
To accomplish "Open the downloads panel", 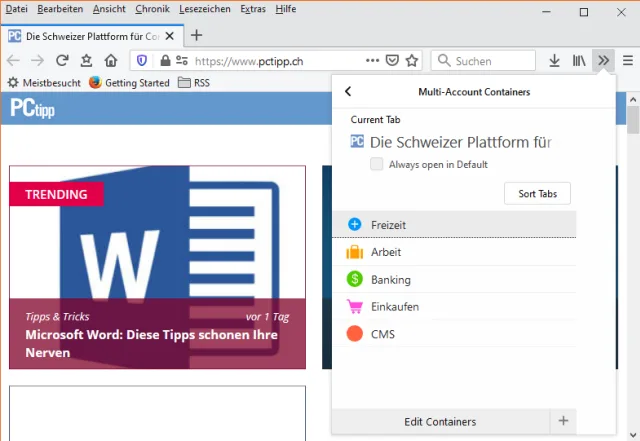I will [x=555, y=61].
